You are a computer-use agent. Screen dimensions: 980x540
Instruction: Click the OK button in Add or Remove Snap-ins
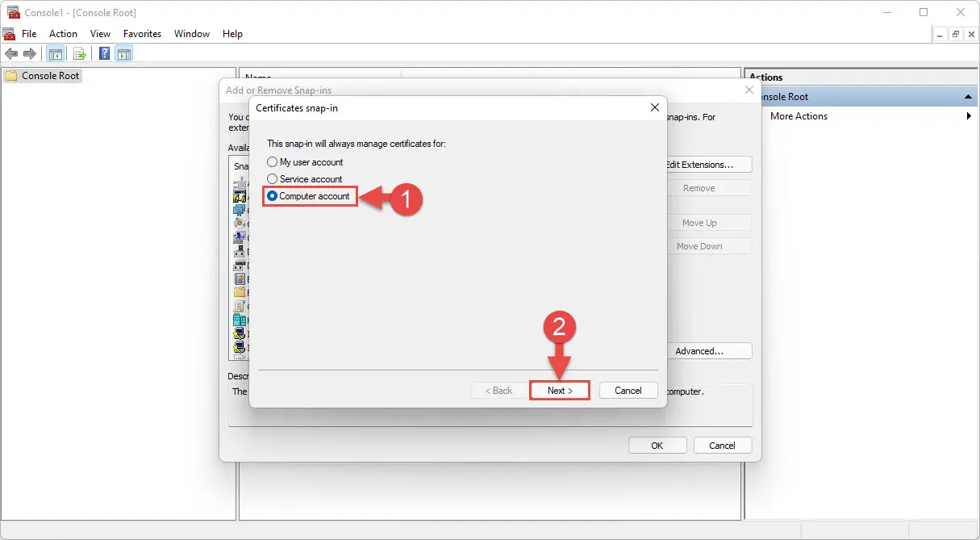click(657, 445)
